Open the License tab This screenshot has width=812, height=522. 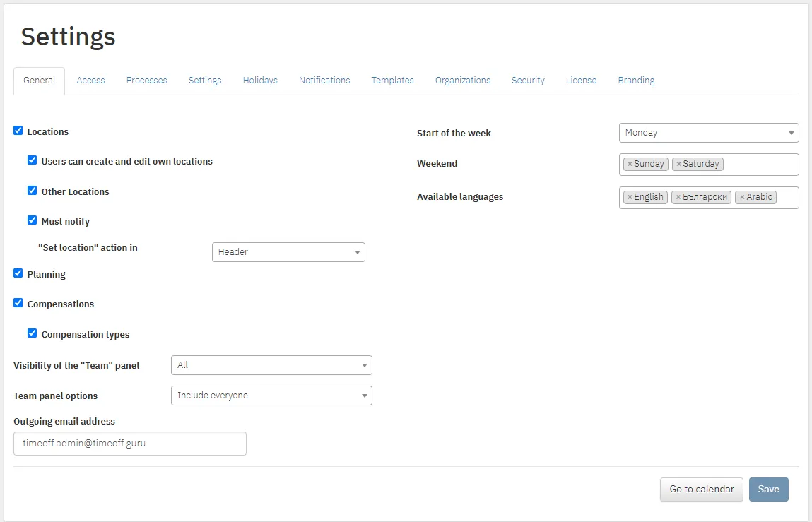pos(581,81)
